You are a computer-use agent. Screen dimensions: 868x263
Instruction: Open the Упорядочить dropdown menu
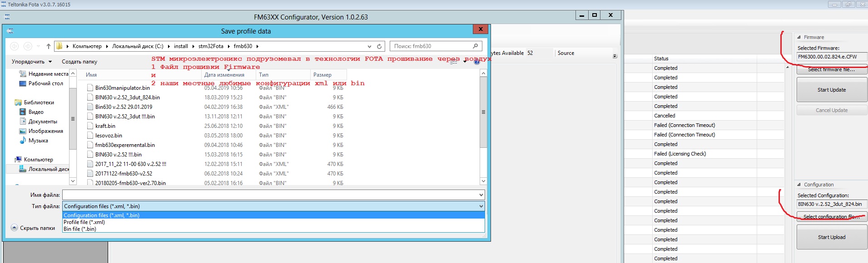(x=31, y=62)
